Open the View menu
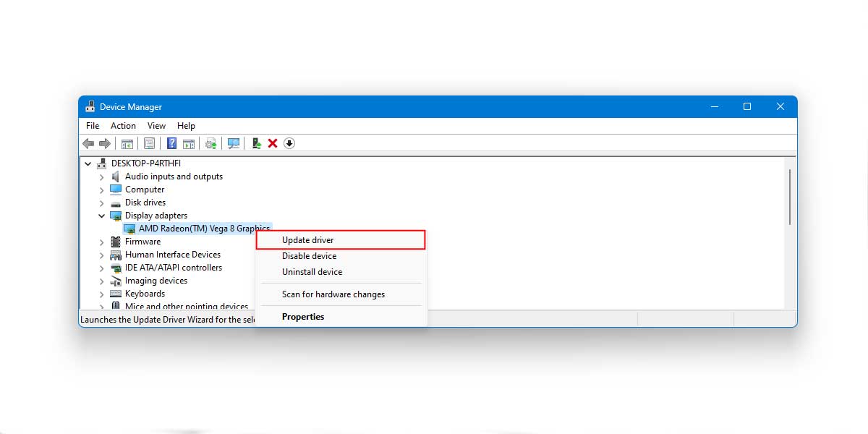868x434 pixels. 156,126
